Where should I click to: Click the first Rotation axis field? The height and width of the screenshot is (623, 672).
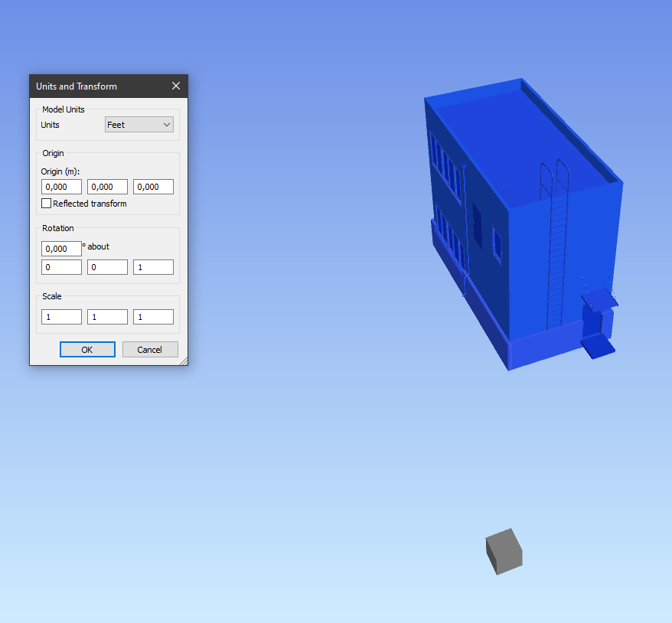click(61, 267)
